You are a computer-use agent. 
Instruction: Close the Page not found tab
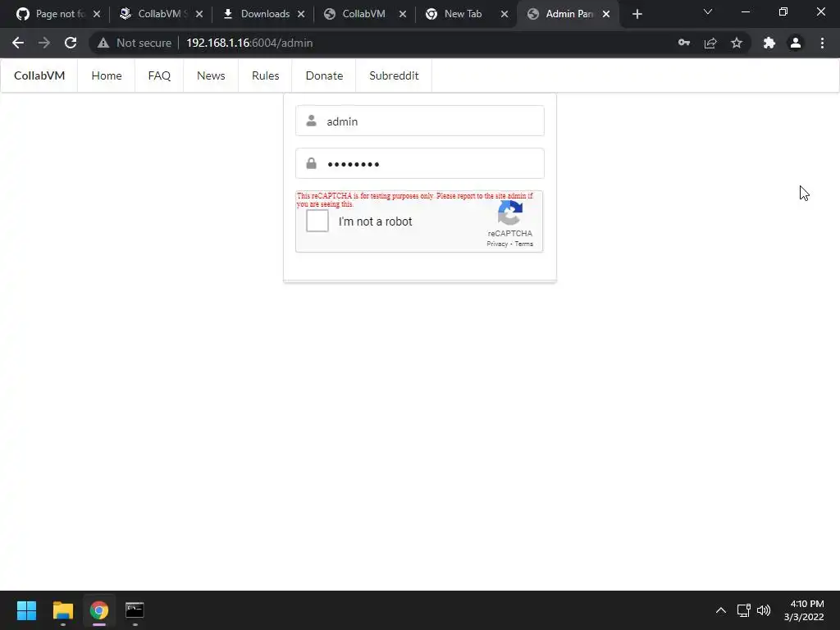click(x=97, y=15)
